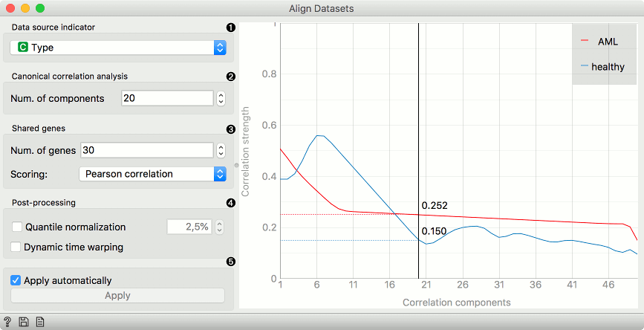Viewport: 644px width, 330px height.
Task: Open the help icon in status bar
Action: tap(7, 322)
